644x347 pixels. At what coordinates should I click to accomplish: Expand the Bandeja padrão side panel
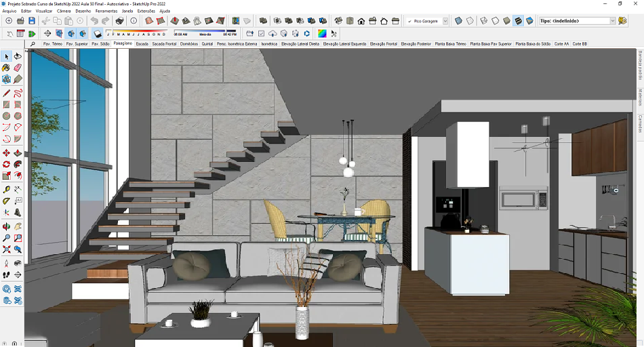pos(640,66)
